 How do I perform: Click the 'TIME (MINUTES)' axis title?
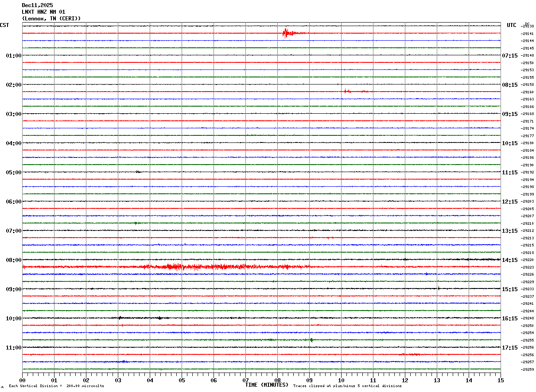267,385
